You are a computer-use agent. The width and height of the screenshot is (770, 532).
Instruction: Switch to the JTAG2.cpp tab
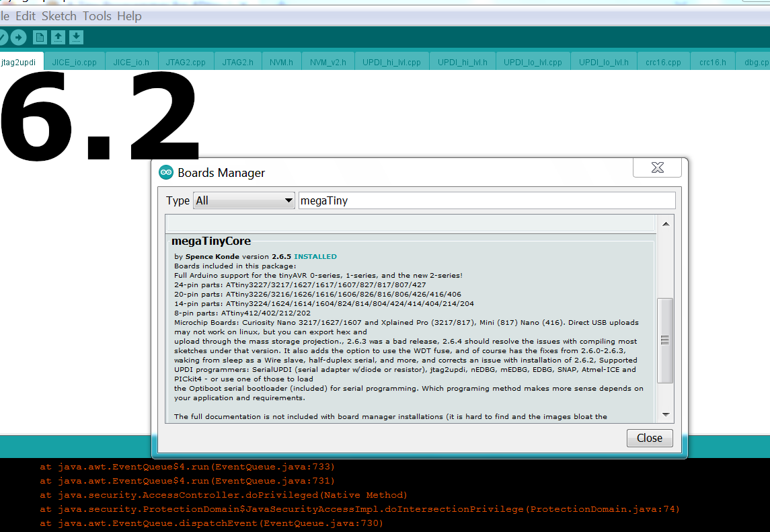point(186,63)
